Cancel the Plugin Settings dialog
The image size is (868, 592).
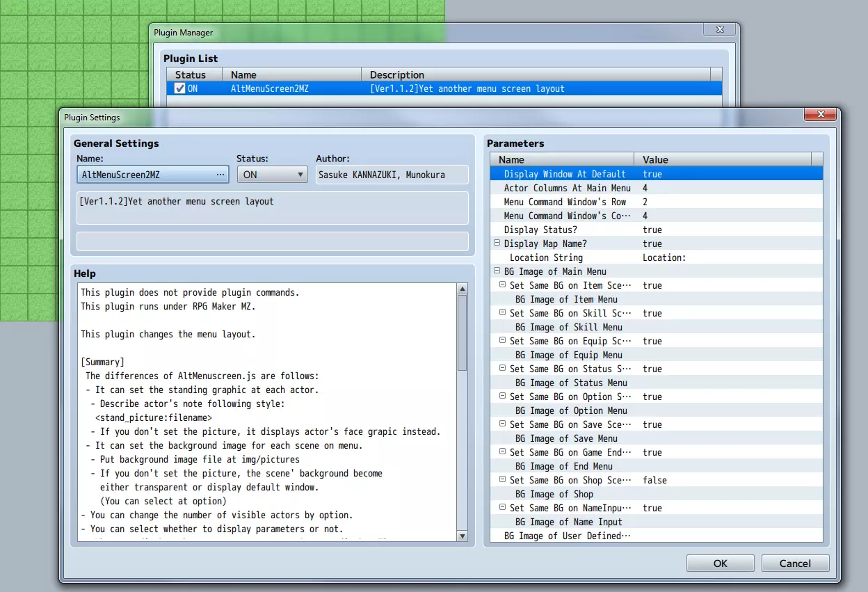click(x=795, y=563)
